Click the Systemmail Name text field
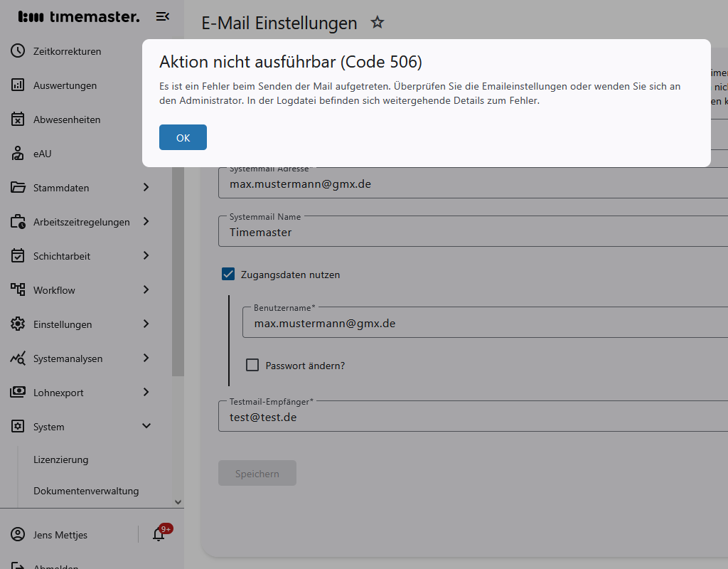728x569 pixels. point(469,232)
